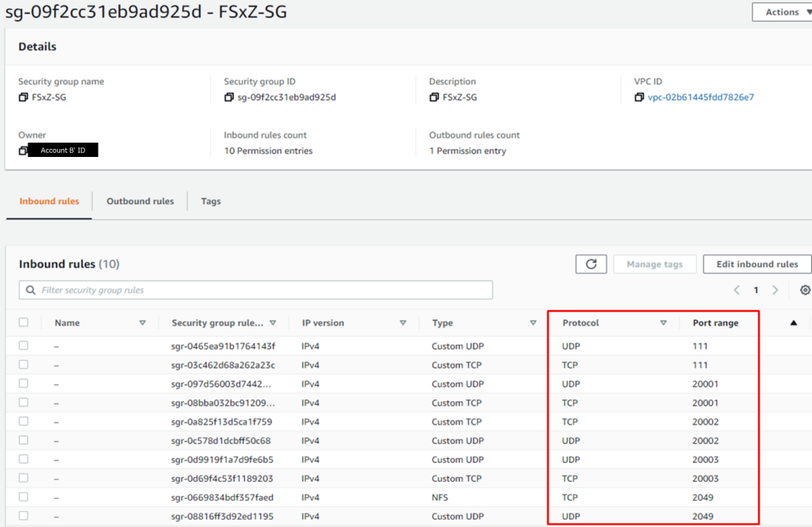The height and width of the screenshot is (527, 812).
Task: Copy the VPC ID with the copy icon
Action: click(638, 97)
